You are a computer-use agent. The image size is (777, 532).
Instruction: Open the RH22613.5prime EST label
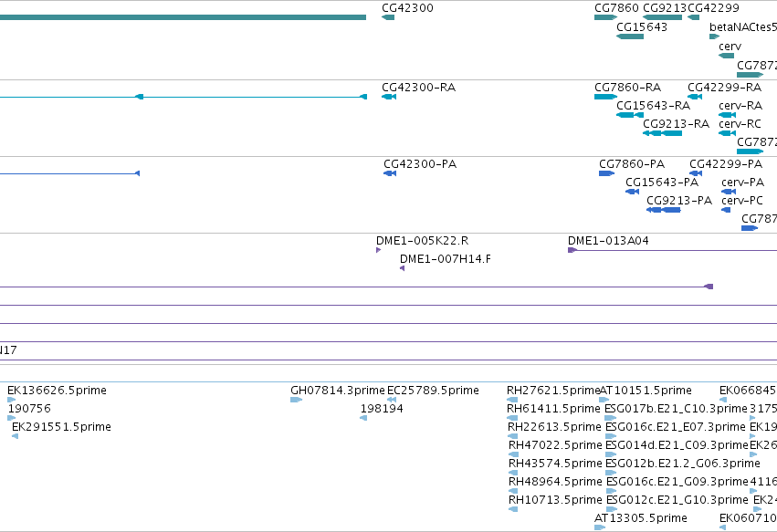(554, 427)
